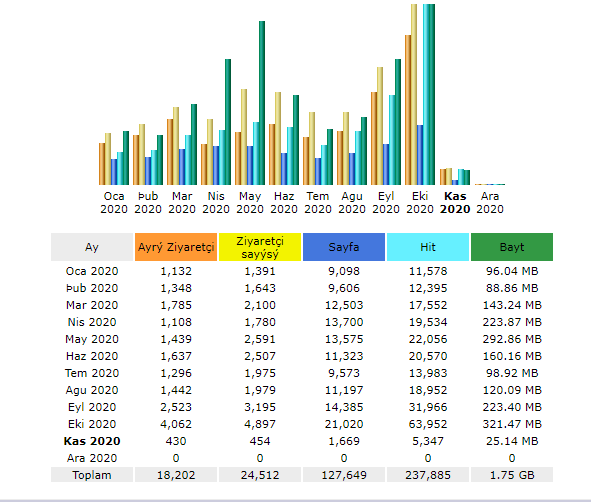This screenshot has width=591, height=502.
Task: Click the Toplam row label
Action: click(92, 475)
